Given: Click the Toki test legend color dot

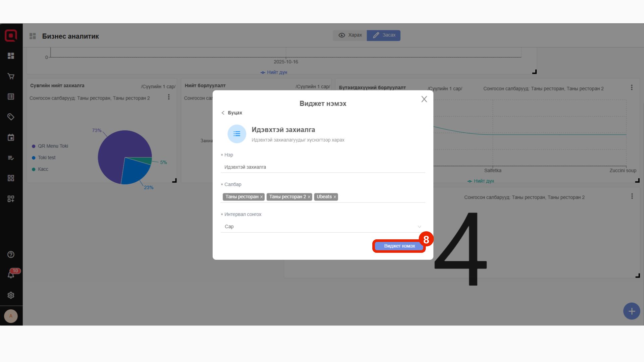Looking at the screenshot, I should [x=34, y=158].
